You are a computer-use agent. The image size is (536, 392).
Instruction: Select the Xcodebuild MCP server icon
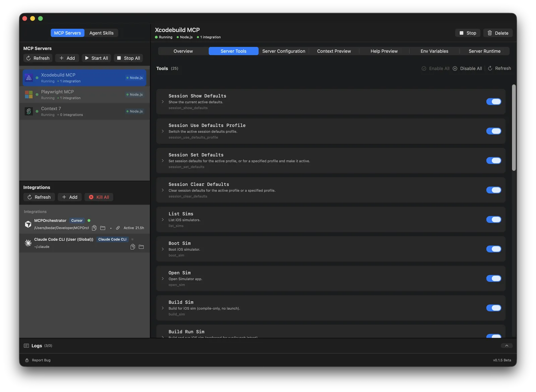click(29, 77)
